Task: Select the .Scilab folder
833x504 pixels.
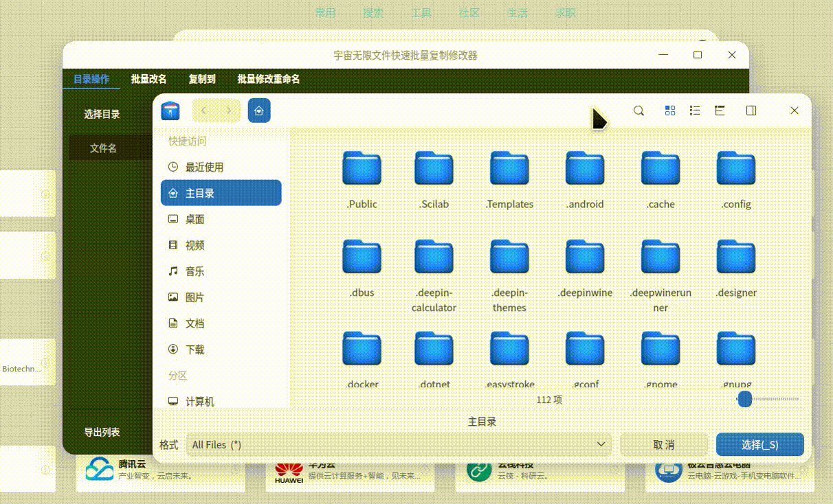Action: (434, 180)
